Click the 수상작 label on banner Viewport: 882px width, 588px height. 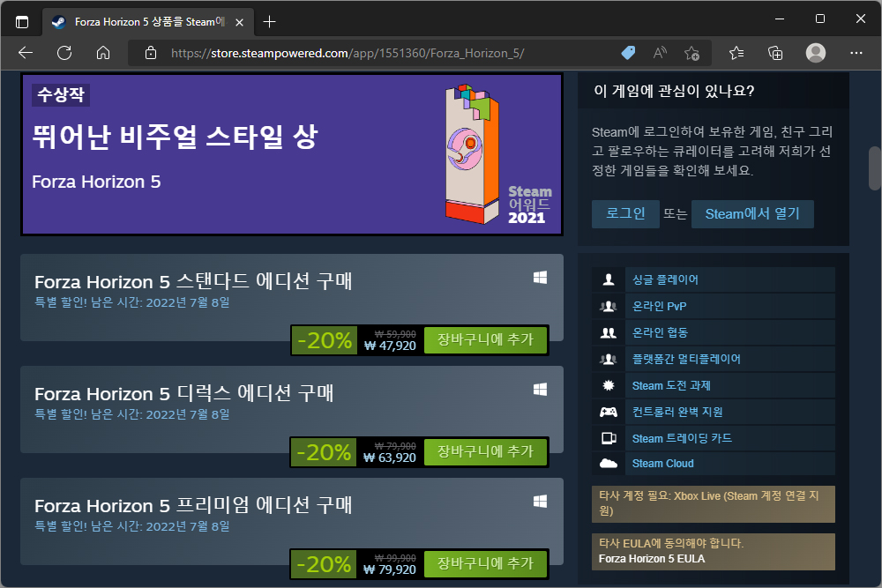click(x=61, y=94)
